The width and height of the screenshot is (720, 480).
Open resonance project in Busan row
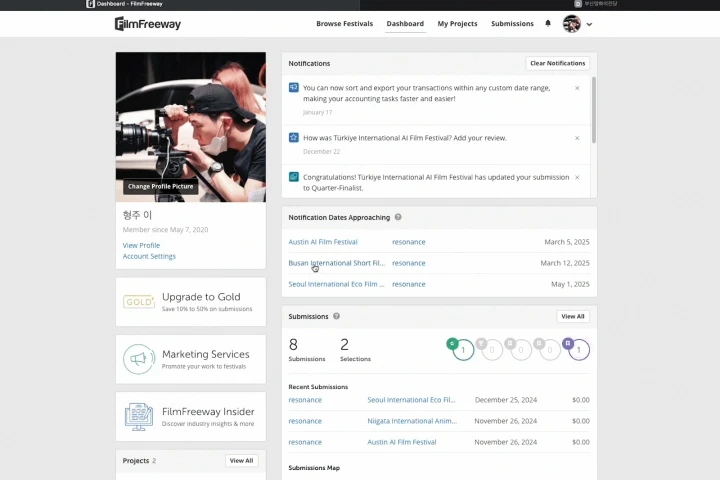click(409, 263)
